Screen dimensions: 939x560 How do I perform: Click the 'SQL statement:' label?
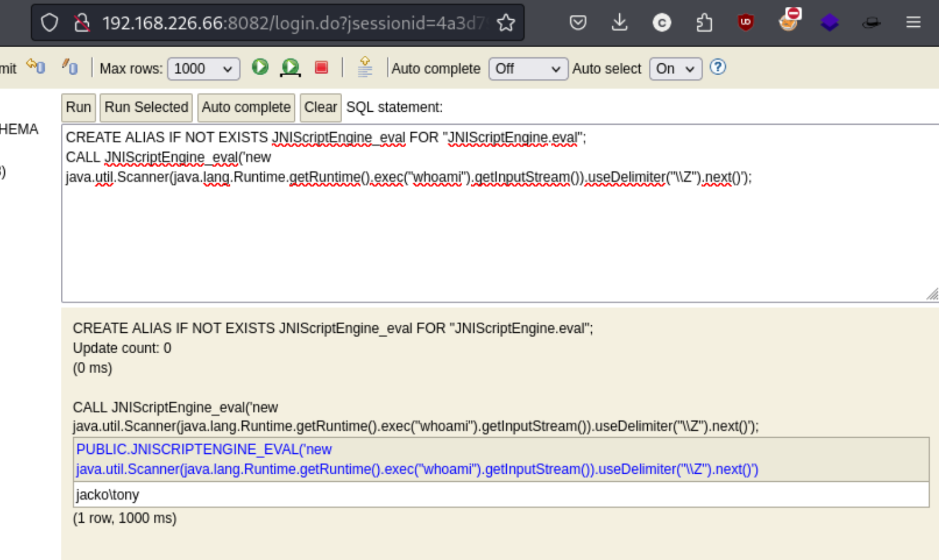pos(394,107)
